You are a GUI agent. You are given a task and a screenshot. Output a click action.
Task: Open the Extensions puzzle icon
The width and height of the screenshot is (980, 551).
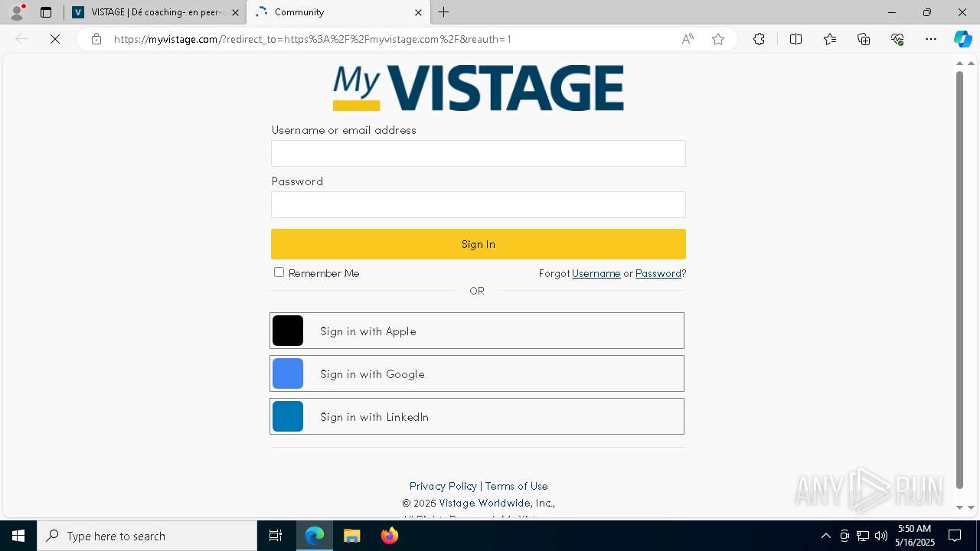click(759, 39)
